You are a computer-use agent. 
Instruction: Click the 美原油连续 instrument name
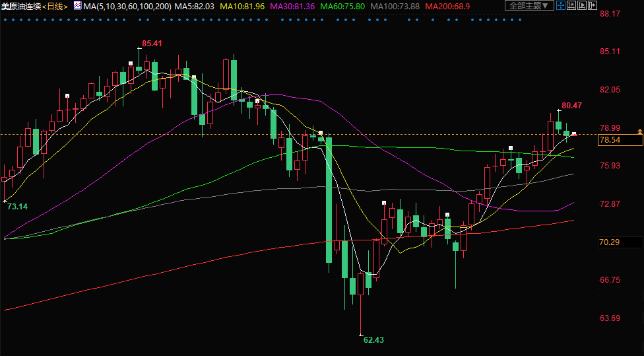(x=20, y=6)
